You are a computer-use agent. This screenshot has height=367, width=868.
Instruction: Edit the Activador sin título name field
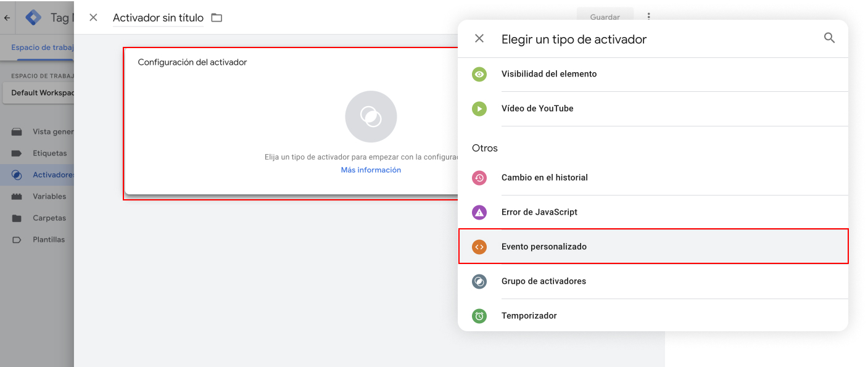pos(158,18)
